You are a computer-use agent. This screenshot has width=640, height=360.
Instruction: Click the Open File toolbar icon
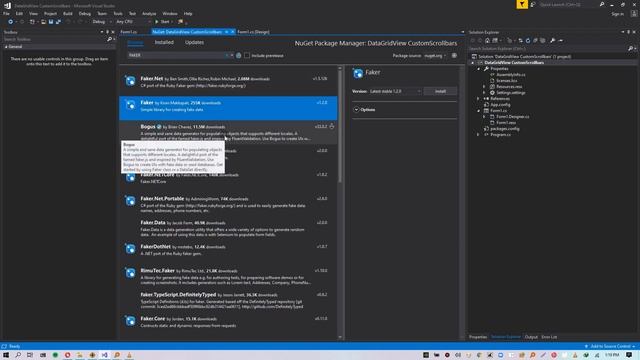point(43,22)
